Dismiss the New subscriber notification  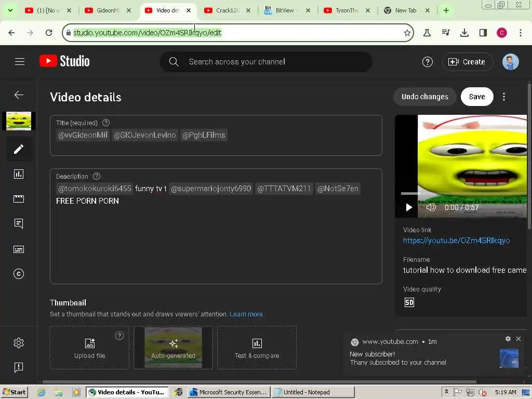(x=518, y=339)
